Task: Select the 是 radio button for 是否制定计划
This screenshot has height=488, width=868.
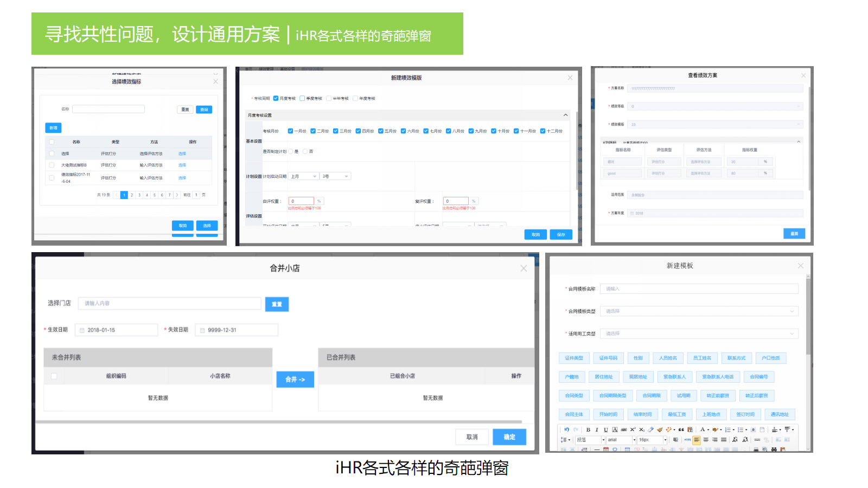Action: click(291, 152)
